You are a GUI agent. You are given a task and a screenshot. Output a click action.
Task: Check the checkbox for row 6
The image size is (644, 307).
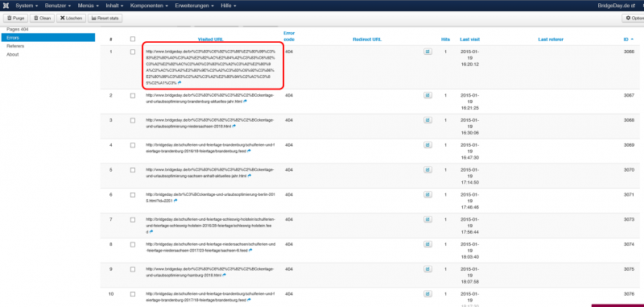pos(132,194)
